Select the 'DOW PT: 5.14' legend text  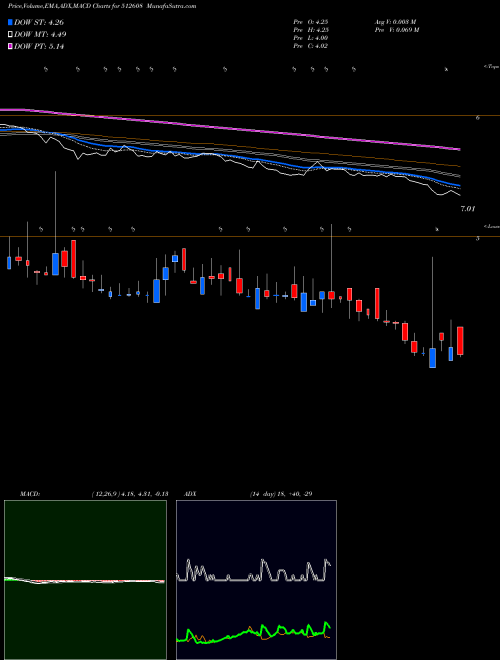[x=39, y=47]
